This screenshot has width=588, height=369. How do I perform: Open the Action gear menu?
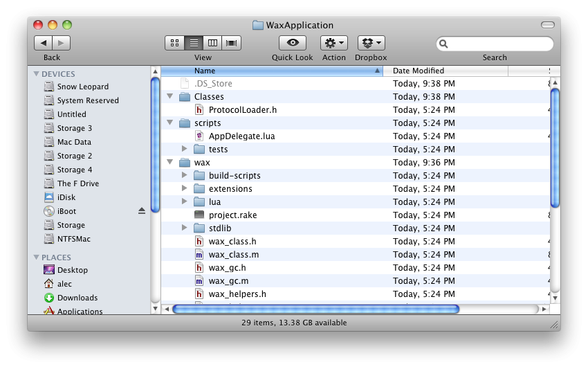[333, 43]
